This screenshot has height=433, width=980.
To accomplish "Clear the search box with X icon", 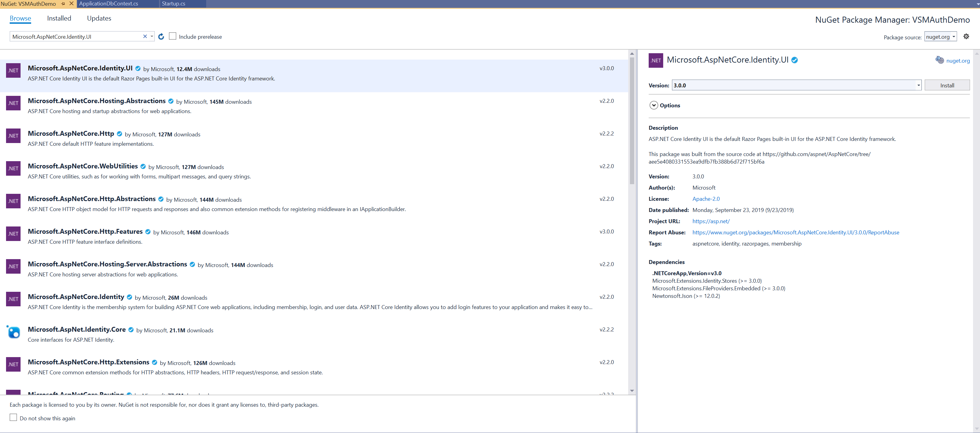I will click(145, 37).
